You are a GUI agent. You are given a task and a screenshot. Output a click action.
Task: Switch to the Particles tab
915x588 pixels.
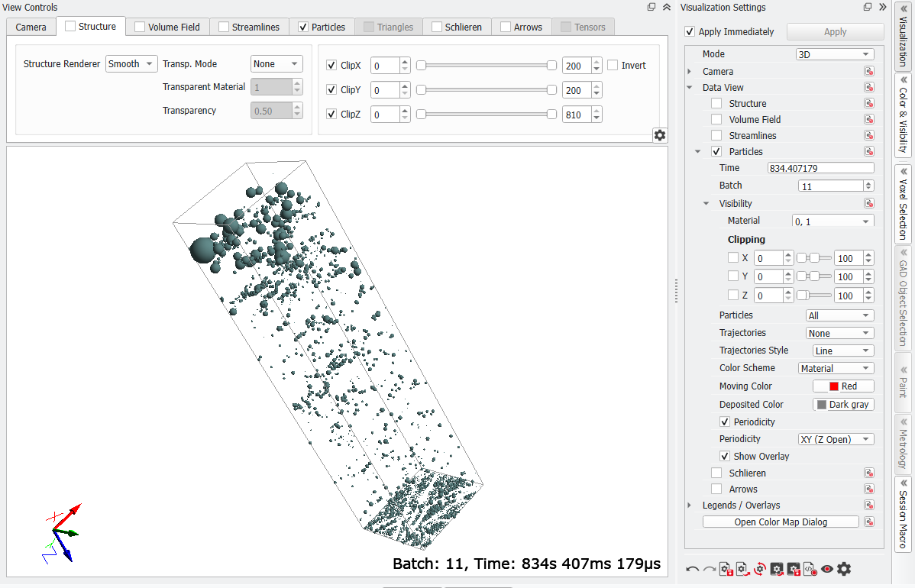(322, 27)
